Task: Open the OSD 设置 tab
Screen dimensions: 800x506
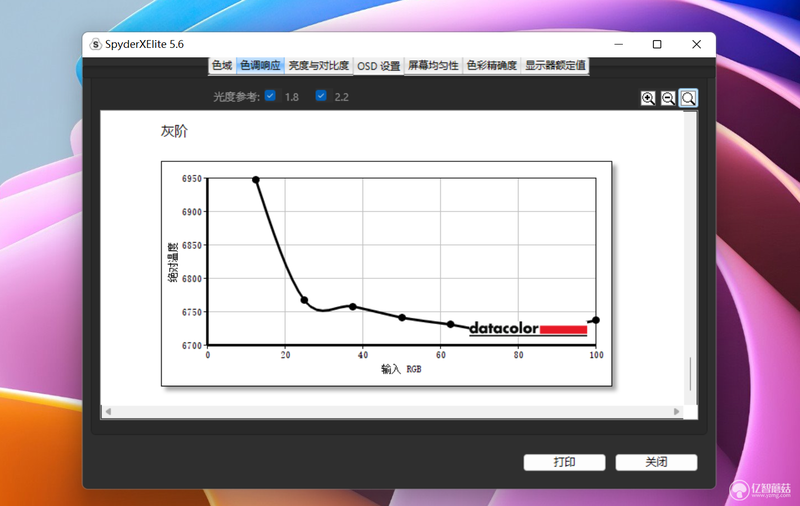Action: [379, 66]
